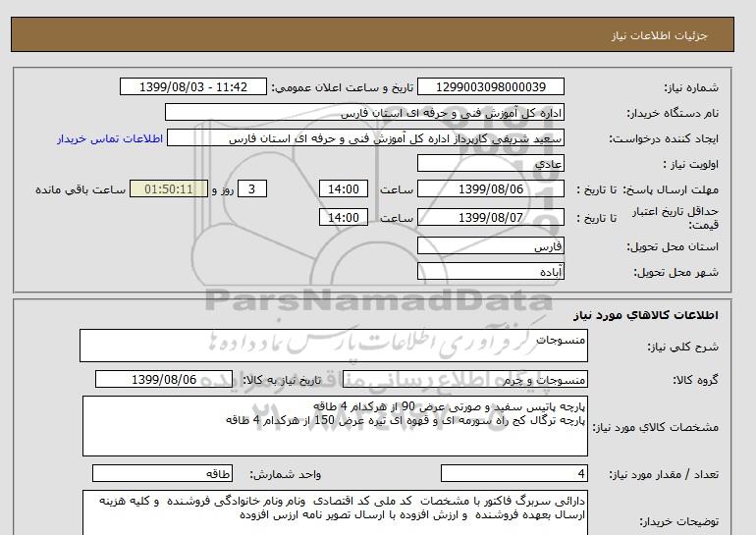The width and height of the screenshot is (756, 535).
Task: Click the مهلت ارسال پاسخ label
Action: 672,189
